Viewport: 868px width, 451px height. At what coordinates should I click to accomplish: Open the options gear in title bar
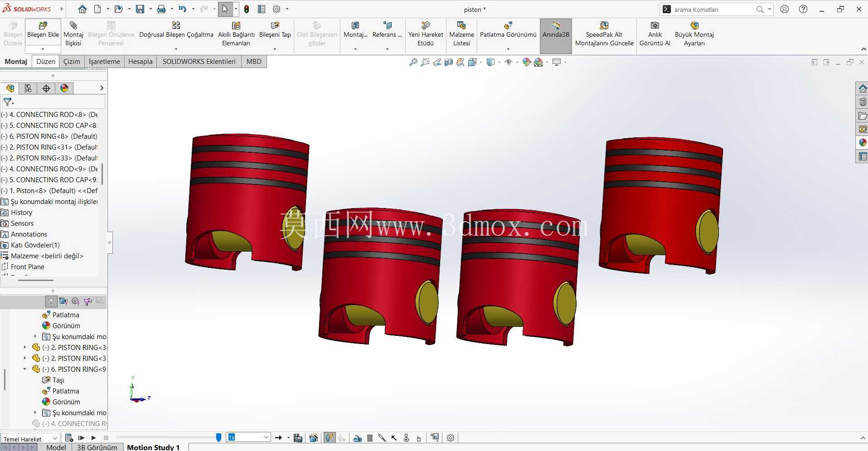276,9
